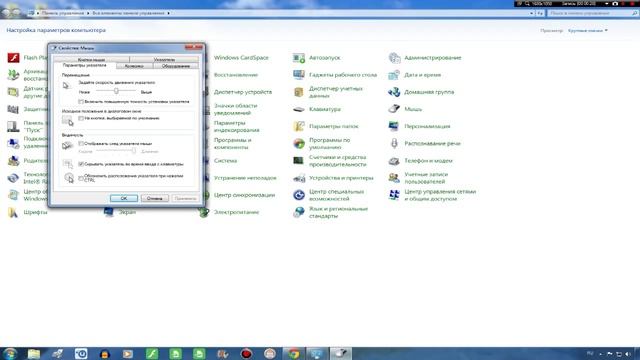Click the media player taskbar icon

(x=128, y=353)
